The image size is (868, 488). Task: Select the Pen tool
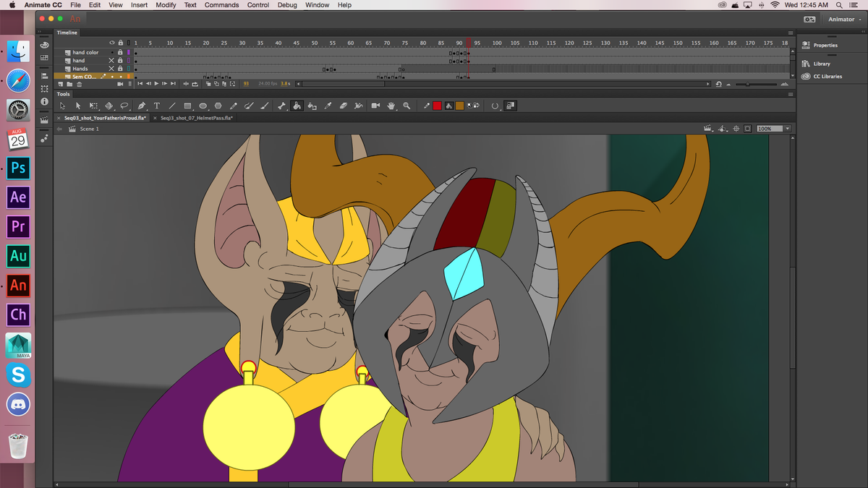142,106
